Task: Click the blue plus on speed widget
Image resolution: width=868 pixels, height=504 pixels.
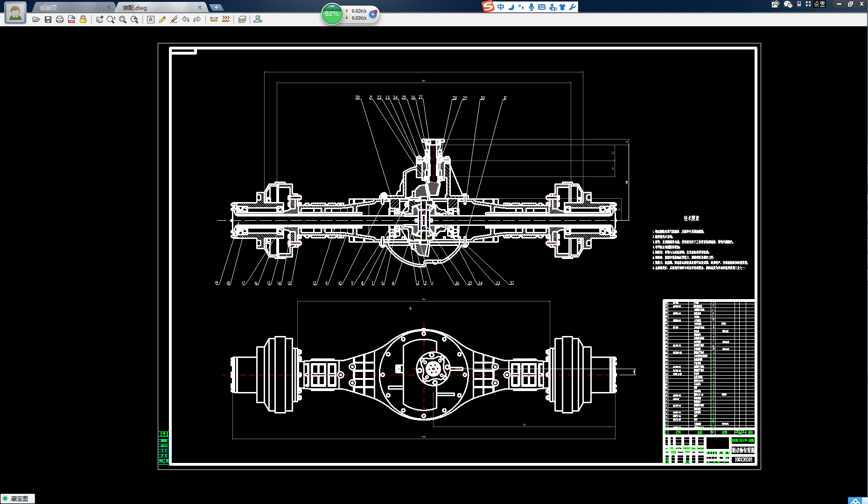Action: pyautogui.click(x=373, y=14)
